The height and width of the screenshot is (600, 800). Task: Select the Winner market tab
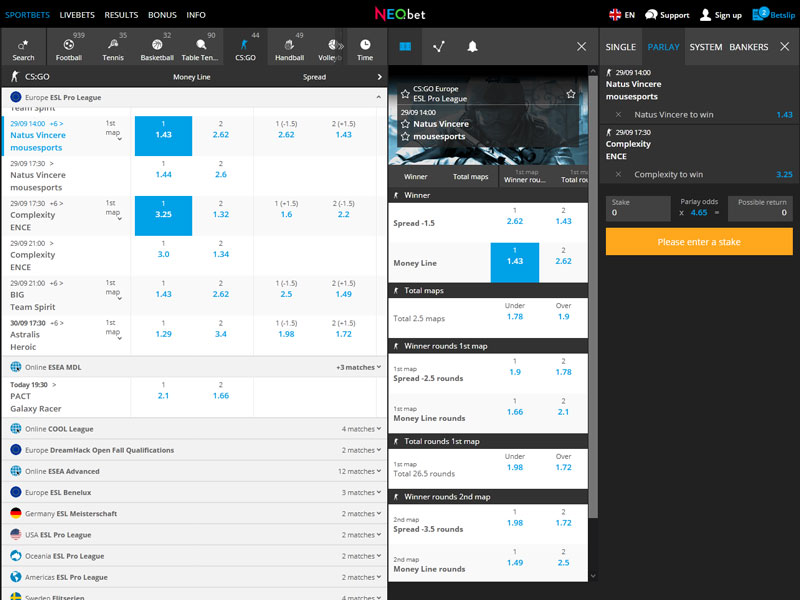pos(415,177)
